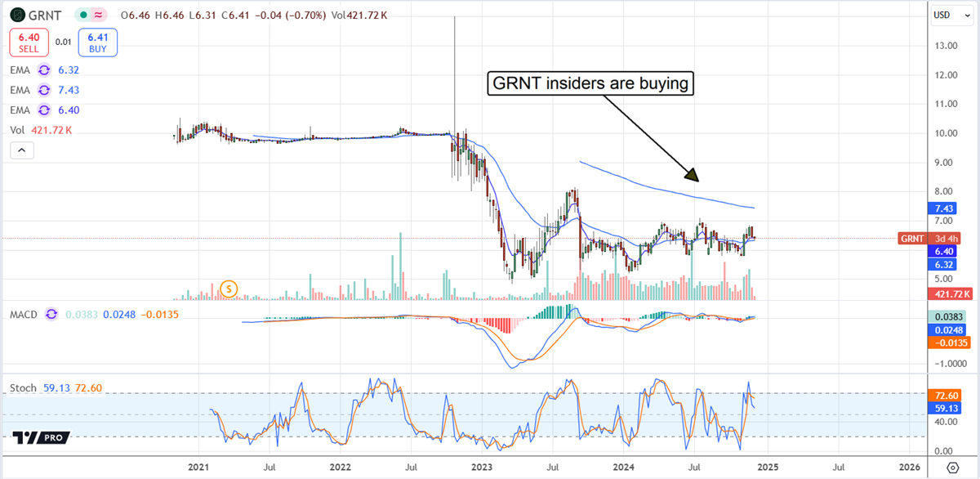
Task: Click the 2023 time axis label
Action: pyautogui.click(x=481, y=467)
